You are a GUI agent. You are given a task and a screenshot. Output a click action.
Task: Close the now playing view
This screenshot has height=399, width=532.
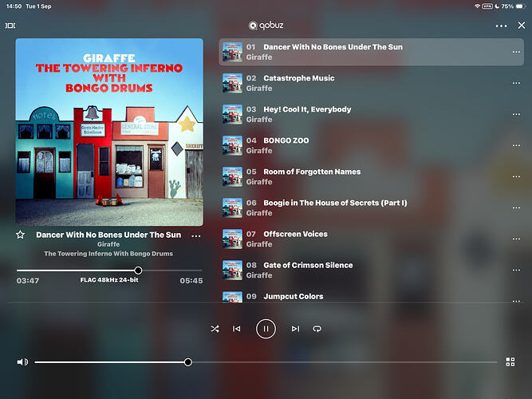[x=522, y=26]
